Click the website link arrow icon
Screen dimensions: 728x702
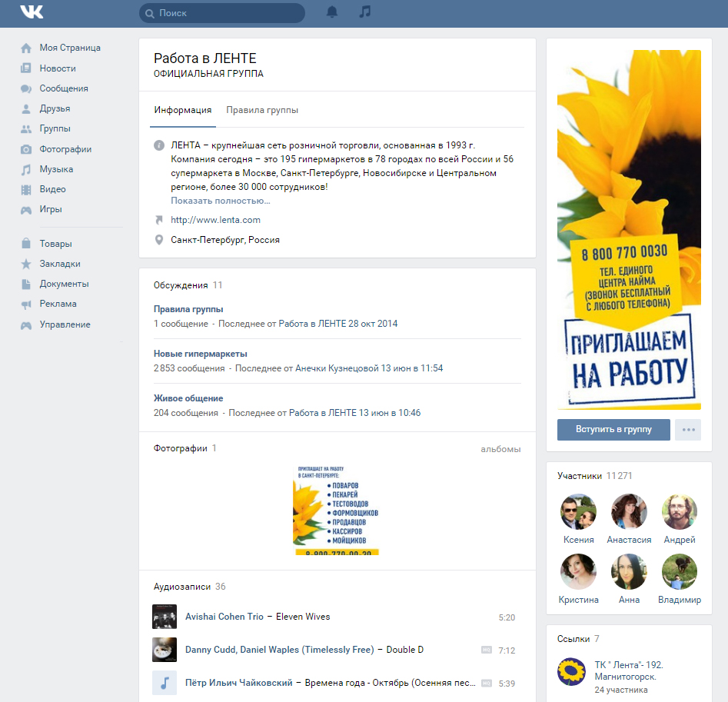pos(159,220)
